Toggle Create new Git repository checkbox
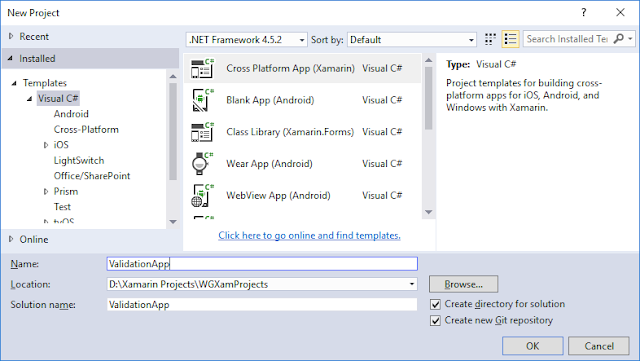The width and height of the screenshot is (640, 361). click(436, 321)
